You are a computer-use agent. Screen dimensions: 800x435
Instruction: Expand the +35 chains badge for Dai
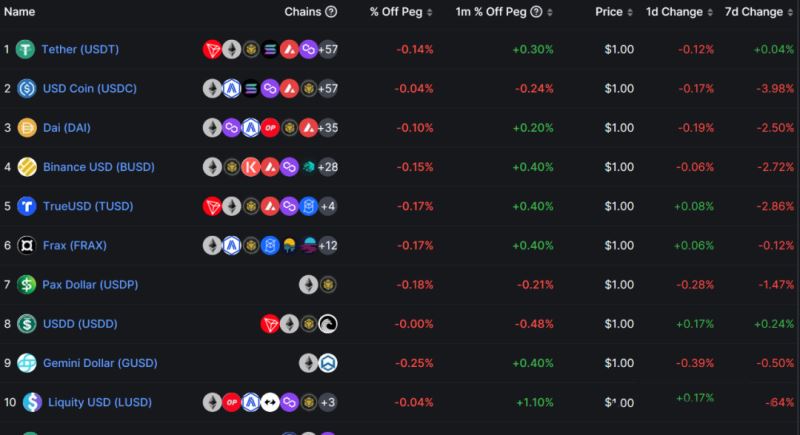328,127
